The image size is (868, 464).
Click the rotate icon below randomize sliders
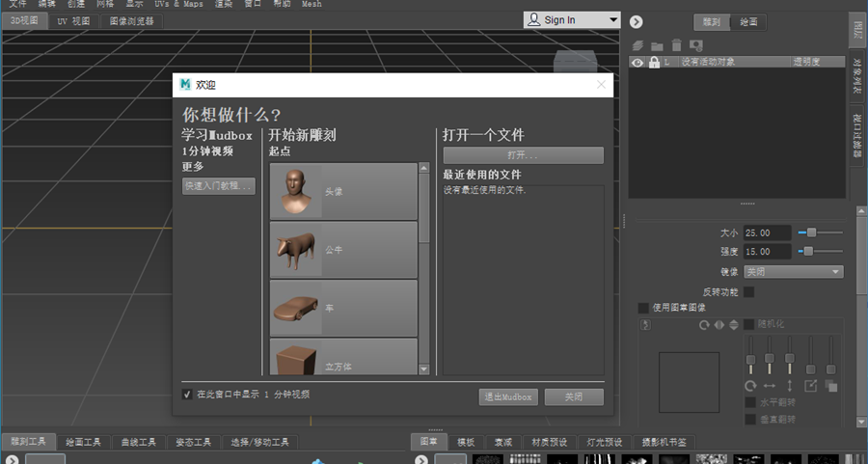click(750, 386)
